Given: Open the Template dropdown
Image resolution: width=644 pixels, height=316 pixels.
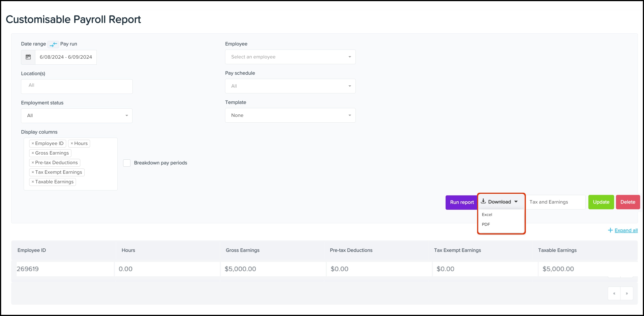Looking at the screenshot, I should [290, 116].
